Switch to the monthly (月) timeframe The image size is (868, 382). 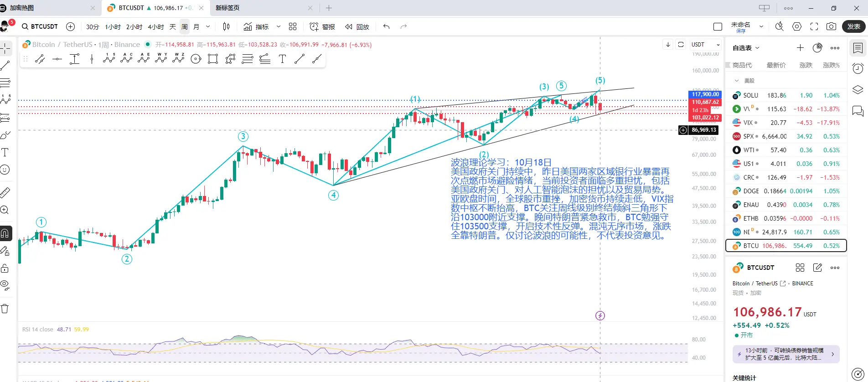[x=196, y=27]
